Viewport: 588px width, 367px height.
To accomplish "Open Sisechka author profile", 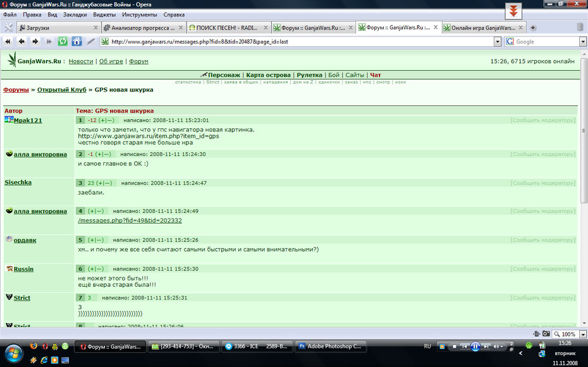I will pyautogui.click(x=18, y=183).
